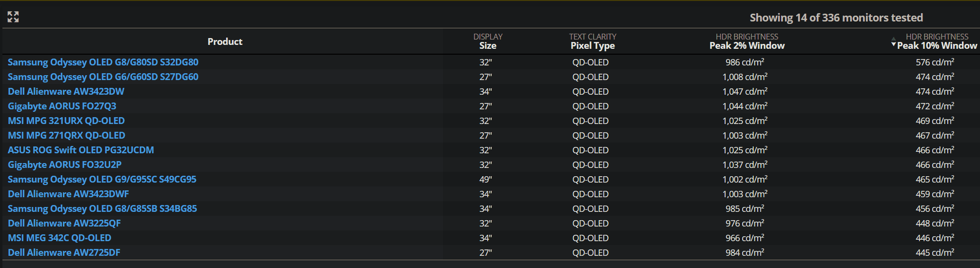Open Gigabyte AORUS FO32U2P link

tap(65, 165)
